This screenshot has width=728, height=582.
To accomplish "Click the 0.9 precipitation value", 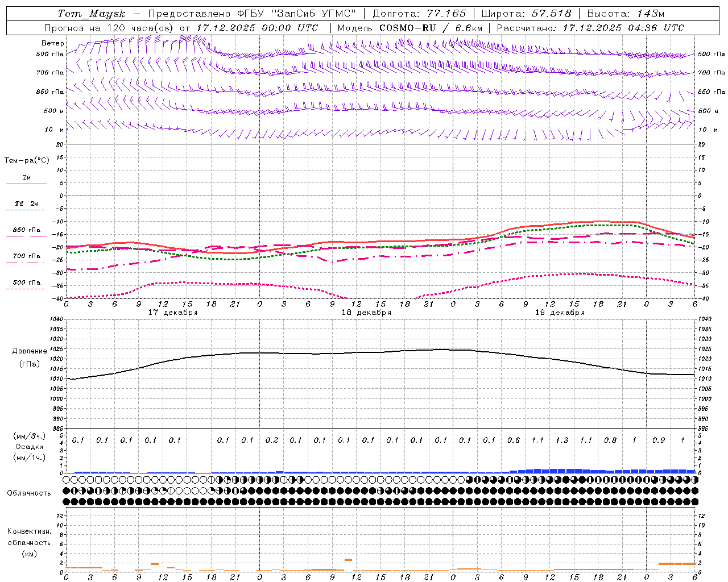I will coord(658,440).
